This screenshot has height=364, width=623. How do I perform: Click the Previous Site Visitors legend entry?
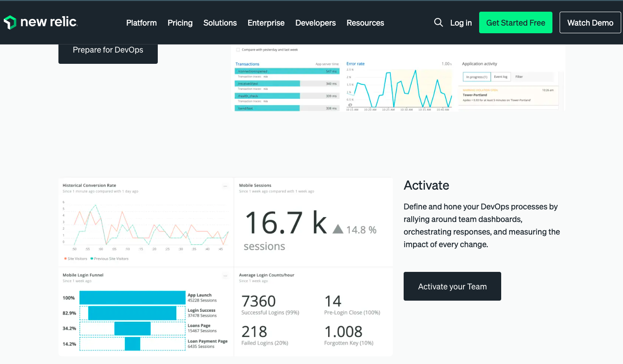point(109,259)
